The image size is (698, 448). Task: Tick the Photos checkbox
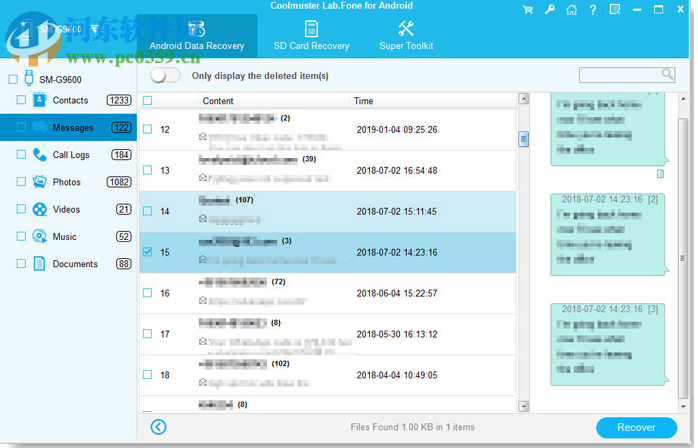click(21, 182)
